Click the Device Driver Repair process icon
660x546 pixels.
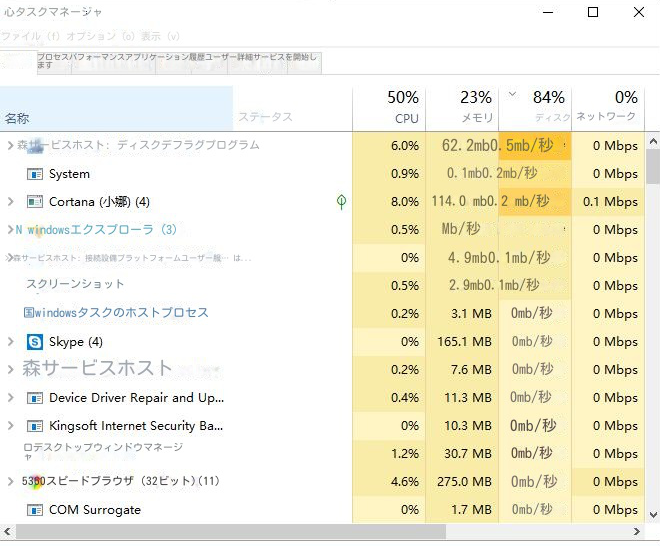coord(35,398)
